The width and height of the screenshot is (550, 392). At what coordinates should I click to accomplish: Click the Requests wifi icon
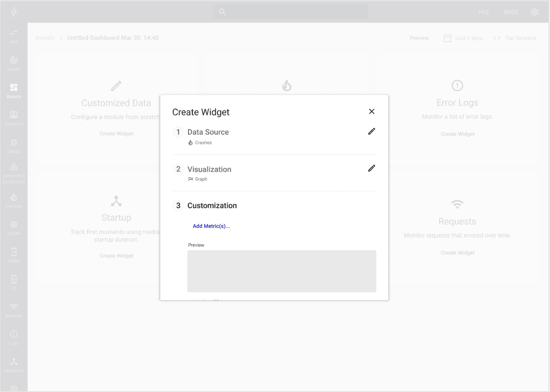point(457,205)
